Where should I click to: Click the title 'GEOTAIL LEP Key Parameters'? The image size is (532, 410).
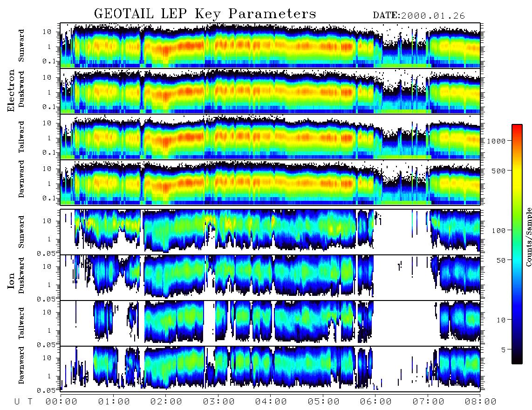[x=205, y=14]
